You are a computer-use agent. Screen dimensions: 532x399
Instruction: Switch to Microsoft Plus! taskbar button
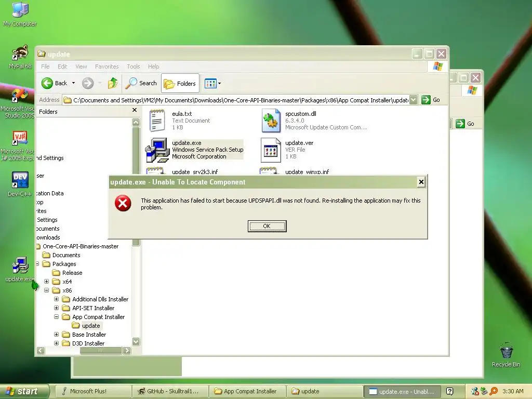click(92, 392)
